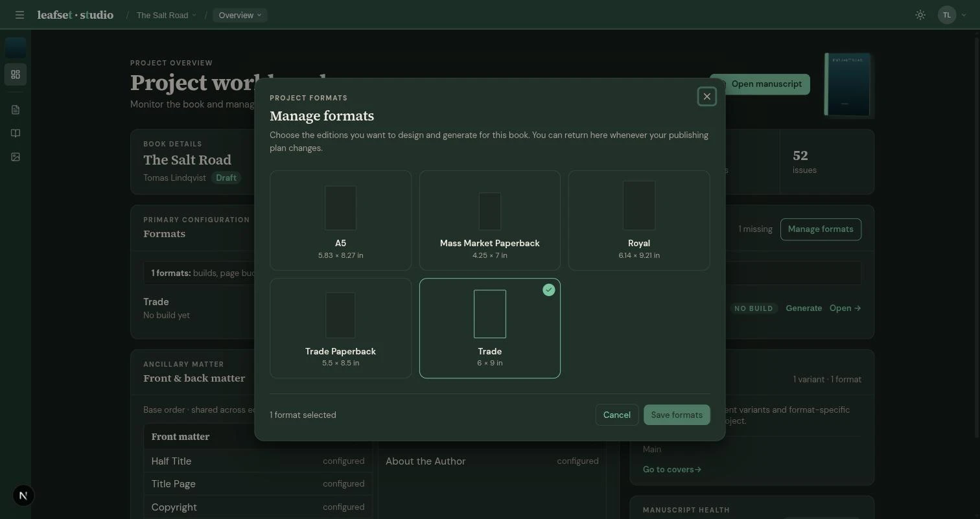The height and width of the screenshot is (519, 980).
Task: Open The Salt Road project dropdown
Action: 166,15
